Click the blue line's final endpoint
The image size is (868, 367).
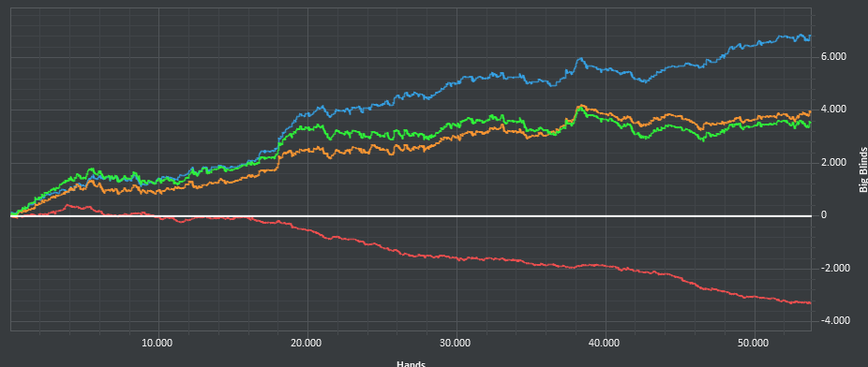tap(811, 37)
